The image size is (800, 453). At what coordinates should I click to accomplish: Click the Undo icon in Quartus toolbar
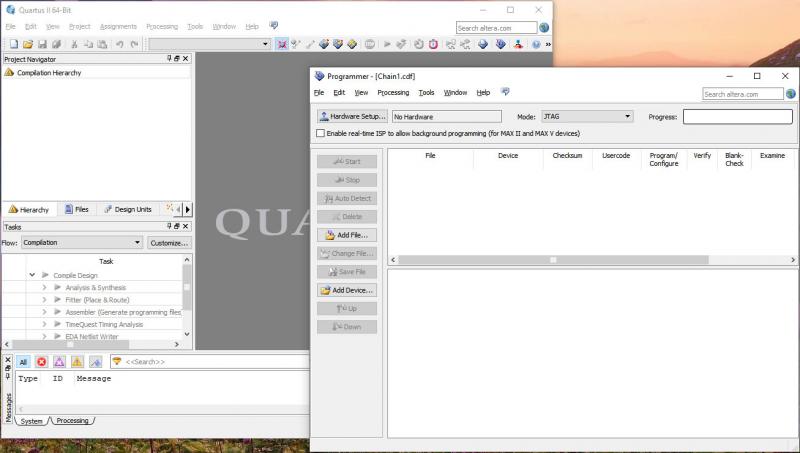click(x=119, y=44)
